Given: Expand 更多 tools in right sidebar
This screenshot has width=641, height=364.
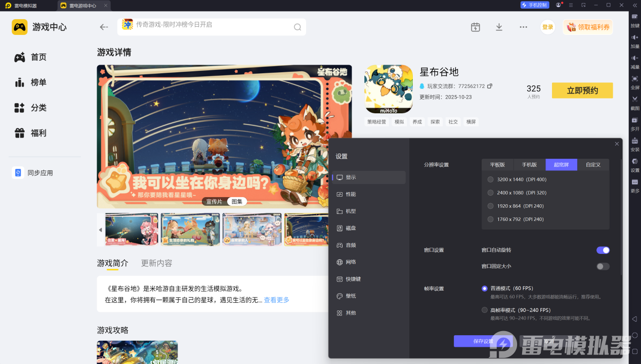Looking at the screenshot, I should point(634,183).
